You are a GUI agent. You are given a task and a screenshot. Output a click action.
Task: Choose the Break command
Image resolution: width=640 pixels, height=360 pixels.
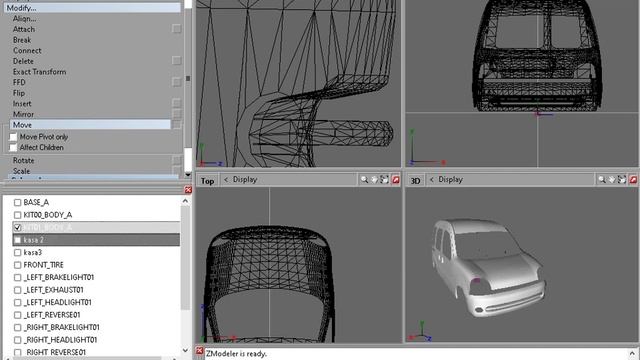[x=22, y=40]
